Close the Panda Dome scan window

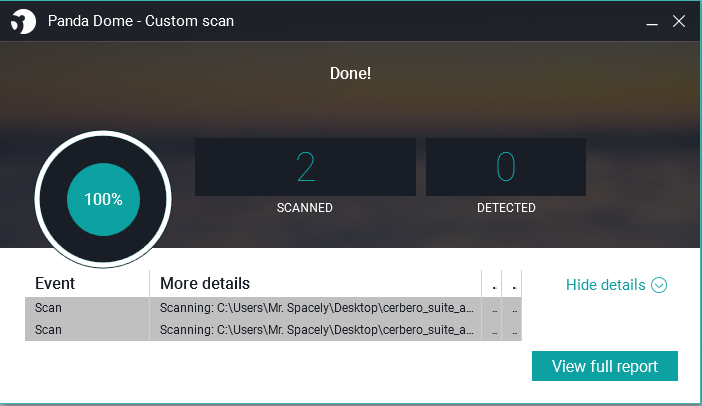tap(679, 21)
